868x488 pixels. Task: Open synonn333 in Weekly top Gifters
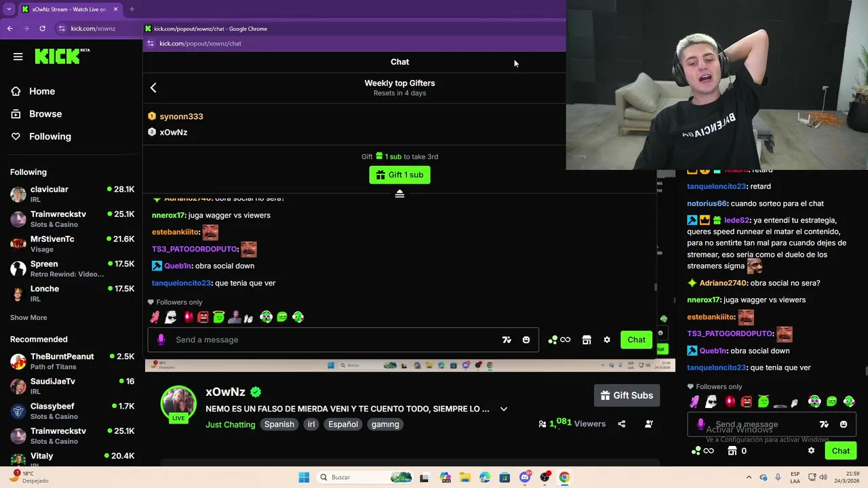click(x=181, y=117)
